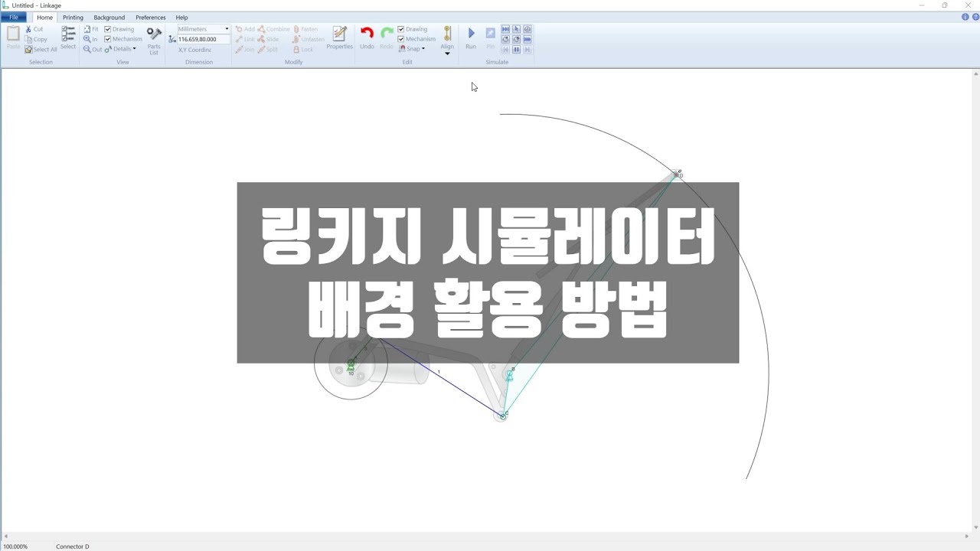This screenshot has height=551, width=980.
Task: Click the Add connector tool
Action: 245,29
